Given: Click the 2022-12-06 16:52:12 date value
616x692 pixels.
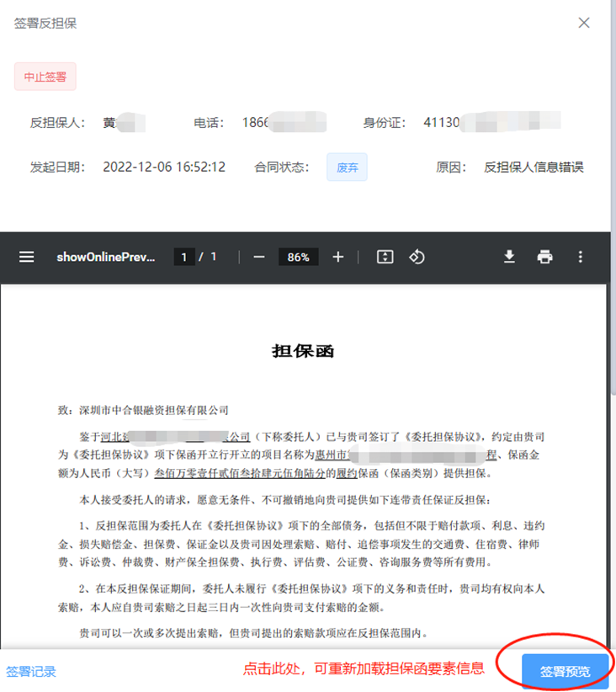Looking at the screenshot, I should (164, 167).
